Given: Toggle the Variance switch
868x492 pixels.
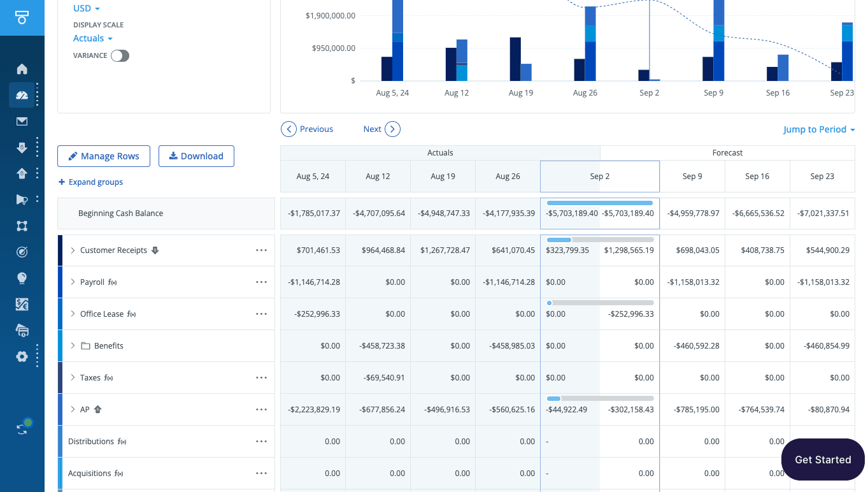Looking at the screenshot, I should click(120, 56).
